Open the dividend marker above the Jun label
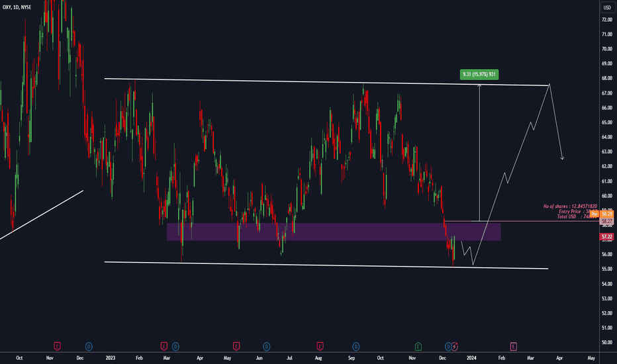The width and height of the screenshot is (617, 364). [266, 346]
